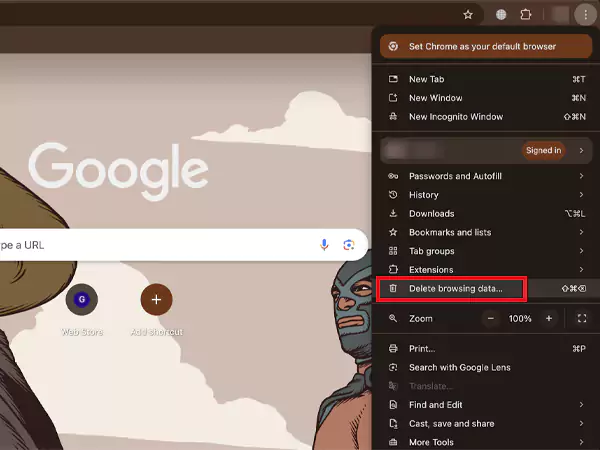Image resolution: width=600 pixels, height=450 pixels.
Task: Click the toolbox icon beside More Tools
Action: coord(393,442)
